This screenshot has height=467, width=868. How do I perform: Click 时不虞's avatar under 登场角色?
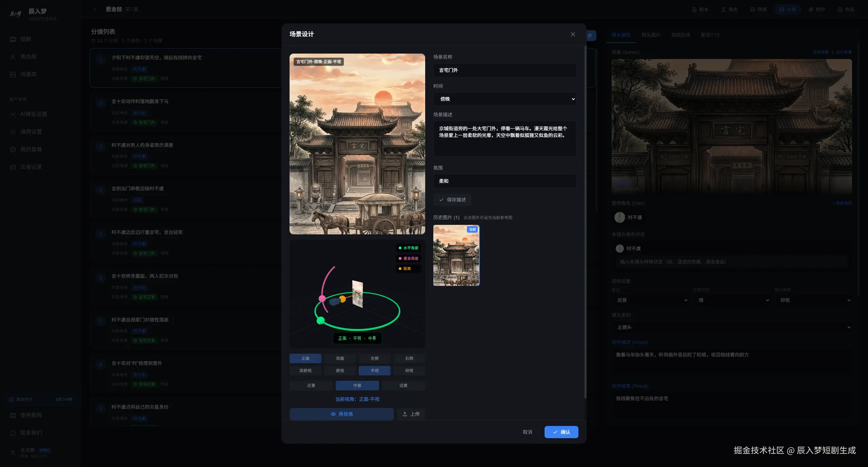point(620,217)
